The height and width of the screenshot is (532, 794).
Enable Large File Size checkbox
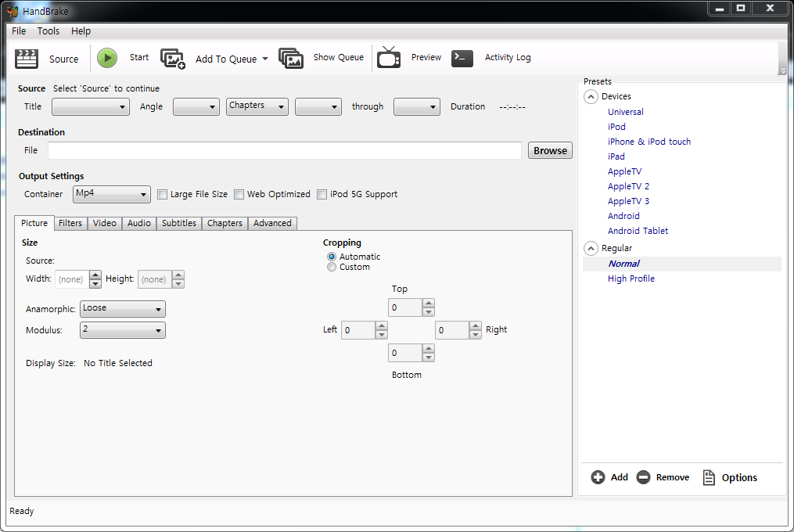(x=162, y=195)
